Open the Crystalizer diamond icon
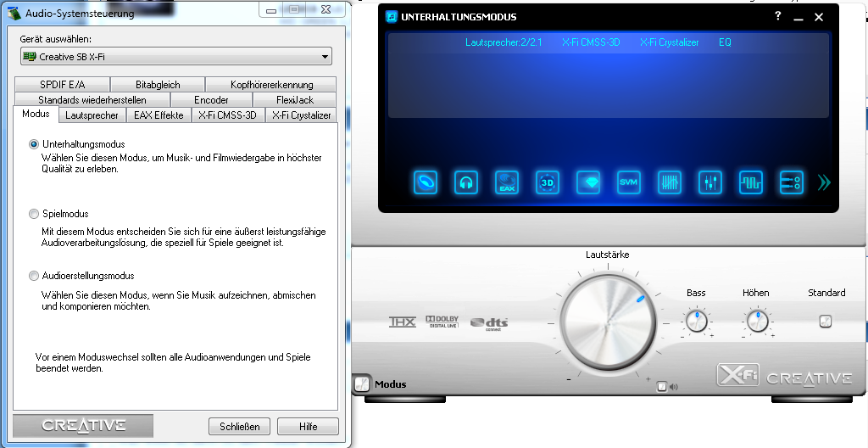The width and height of the screenshot is (868, 448). tap(588, 182)
